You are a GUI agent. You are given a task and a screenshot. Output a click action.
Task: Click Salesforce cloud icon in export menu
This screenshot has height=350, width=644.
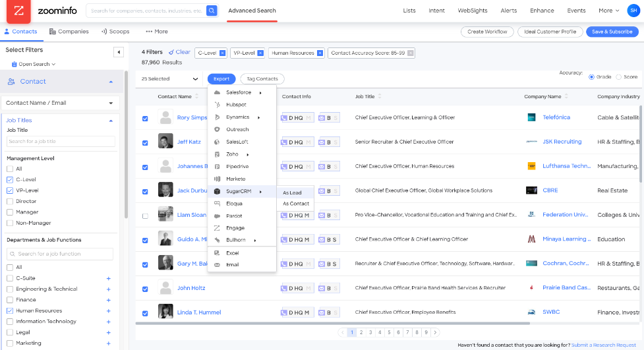pos(218,92)
